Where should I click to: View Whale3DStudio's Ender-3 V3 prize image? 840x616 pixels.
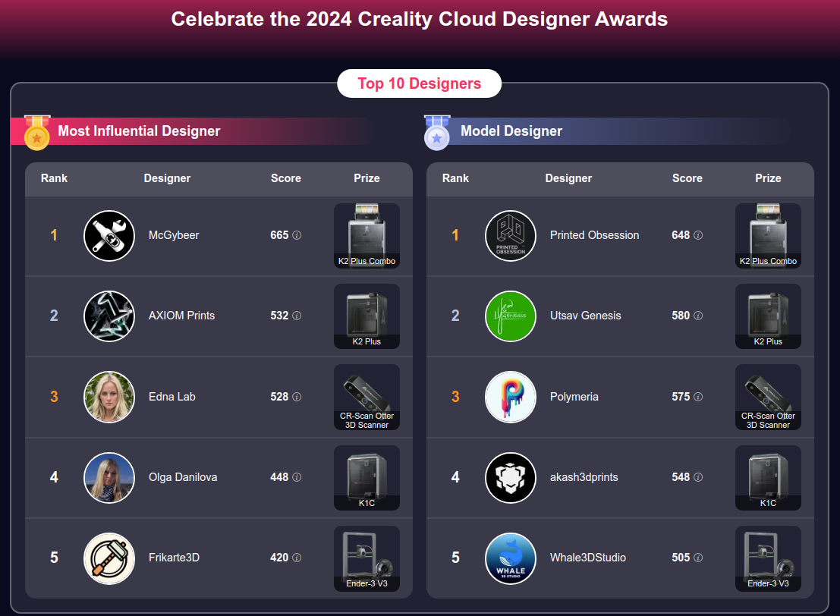[768, 558]
